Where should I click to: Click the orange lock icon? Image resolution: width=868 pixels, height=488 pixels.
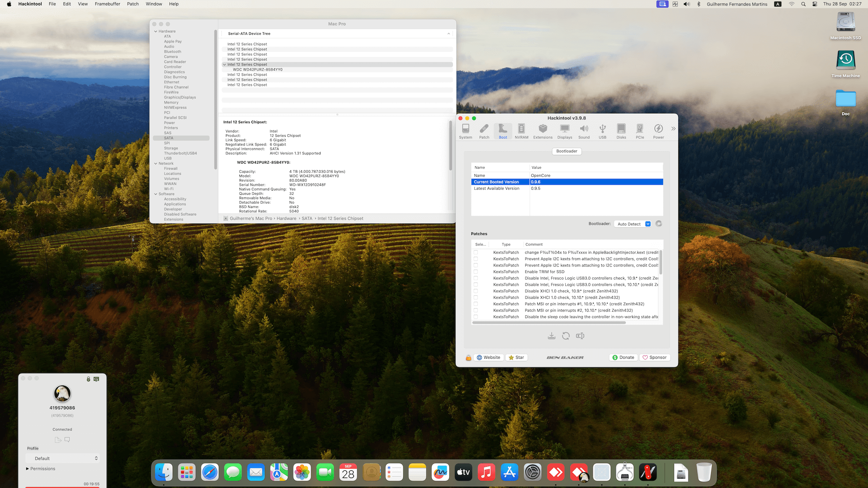[x=468, y=357]
